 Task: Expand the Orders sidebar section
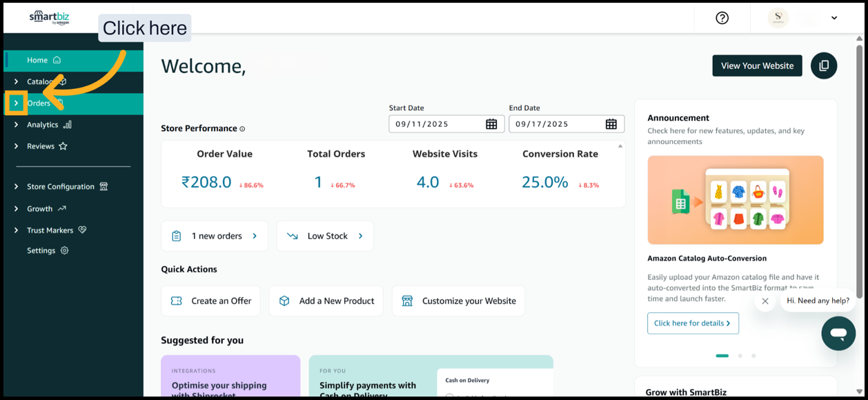coord(16,103)
